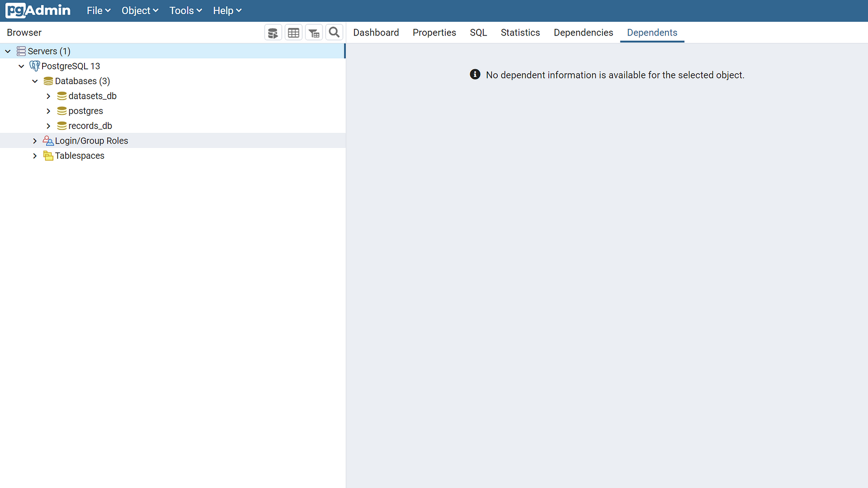Click the Tablespaces folder icon
Screen dimensions: 868x488
tap(48, 155)
